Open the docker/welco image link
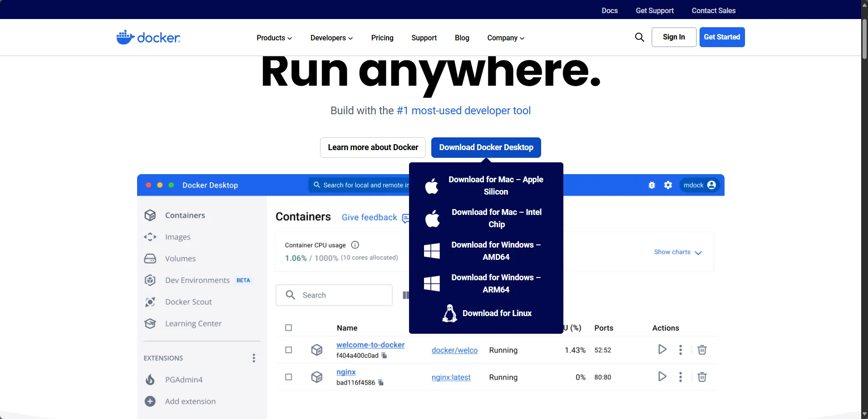The image size is (868, 419). pos(454,350)
